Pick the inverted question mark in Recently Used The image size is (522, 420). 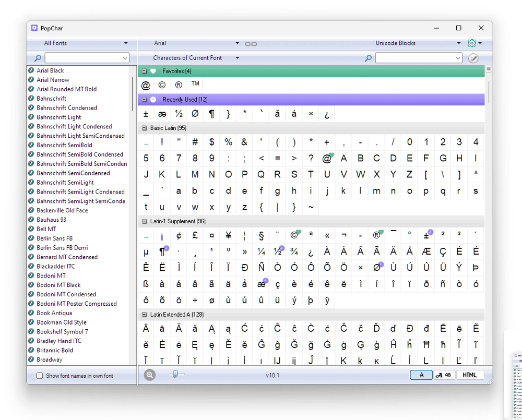(327, 114)
